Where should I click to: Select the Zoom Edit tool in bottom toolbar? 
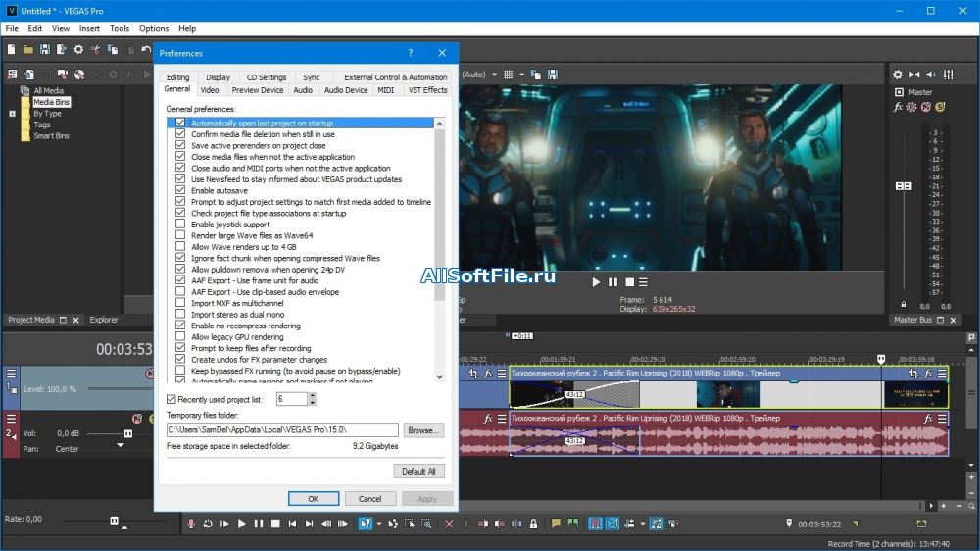click(x=426, y=524)
